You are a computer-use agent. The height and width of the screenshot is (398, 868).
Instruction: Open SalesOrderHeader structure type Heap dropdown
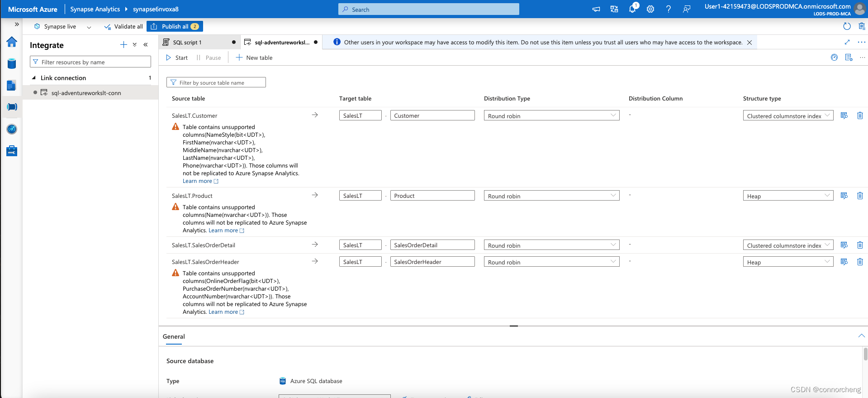coord(788,262)
